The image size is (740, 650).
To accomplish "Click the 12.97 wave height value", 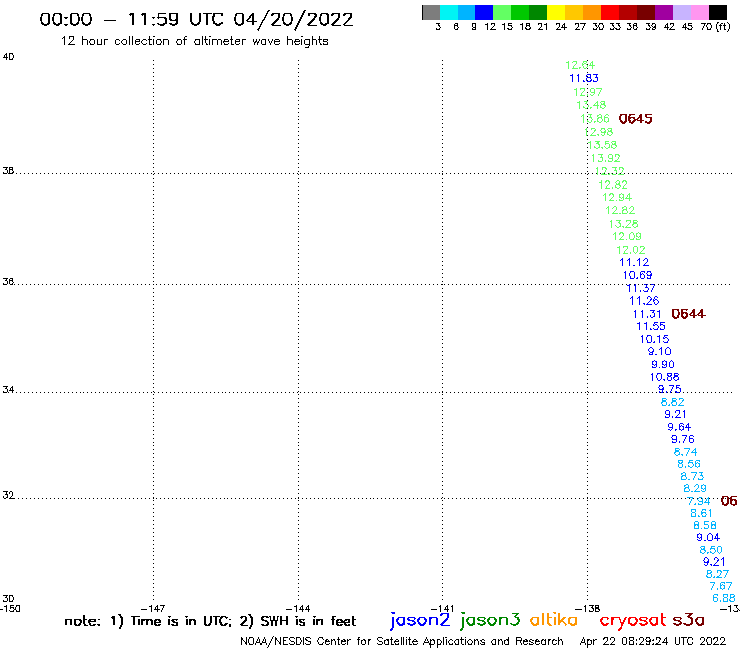I will 588,92.
